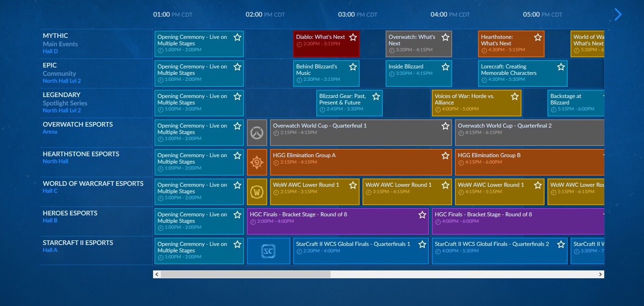644x306 pixels.
Task: Click the Hearthstone logo icon
Action: [x=257, y=162]
